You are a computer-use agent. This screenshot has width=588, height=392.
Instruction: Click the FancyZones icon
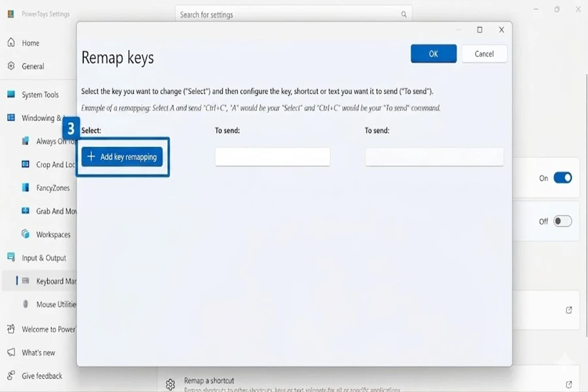pos(25,188)
